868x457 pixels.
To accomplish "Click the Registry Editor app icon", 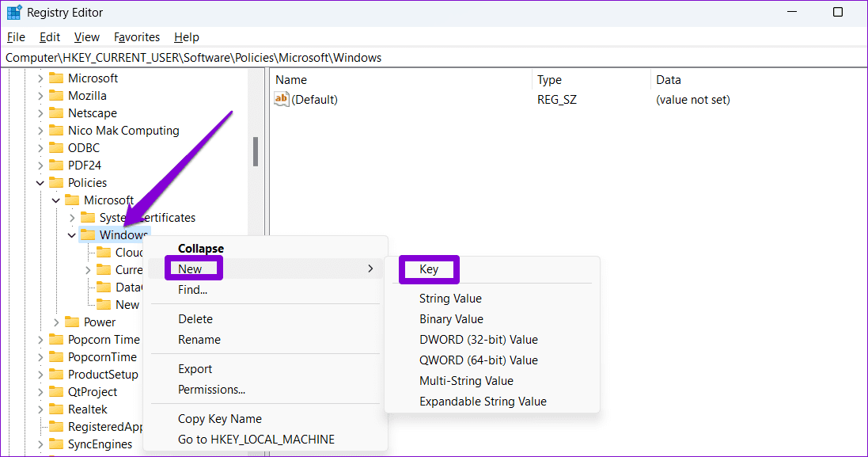I will [14, 12].
